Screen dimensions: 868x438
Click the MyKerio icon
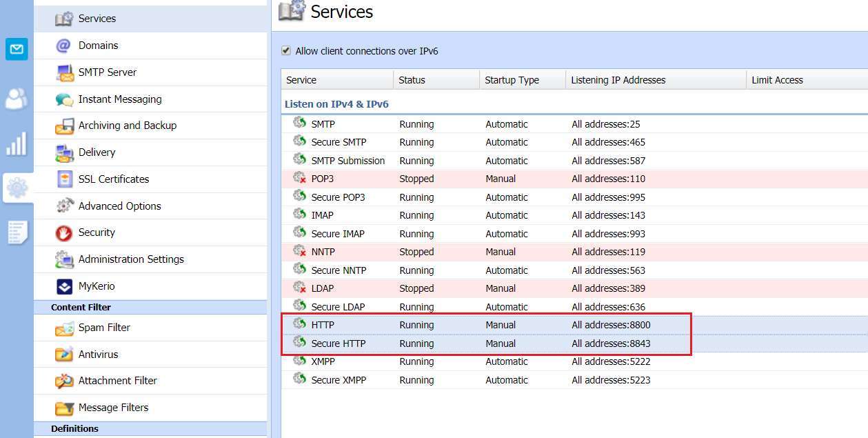coord(64,286)
